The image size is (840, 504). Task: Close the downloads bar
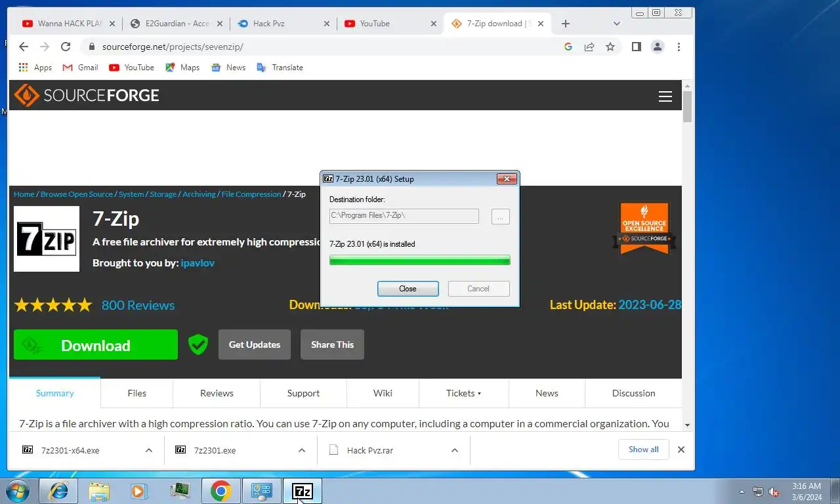pyautogui.click(x=681, y=450)
